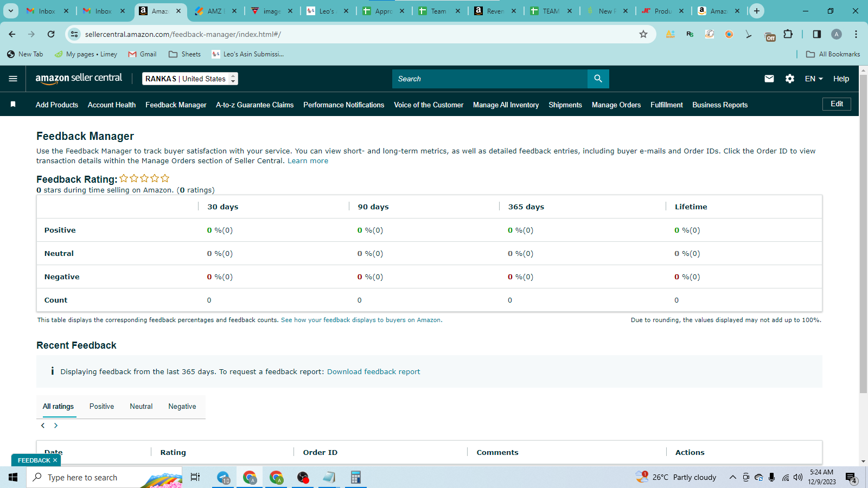The height and width of the screenshot is (488, 868).
Task: Switch to the Neutral feedback tab
Action: (x=141, y=407)
